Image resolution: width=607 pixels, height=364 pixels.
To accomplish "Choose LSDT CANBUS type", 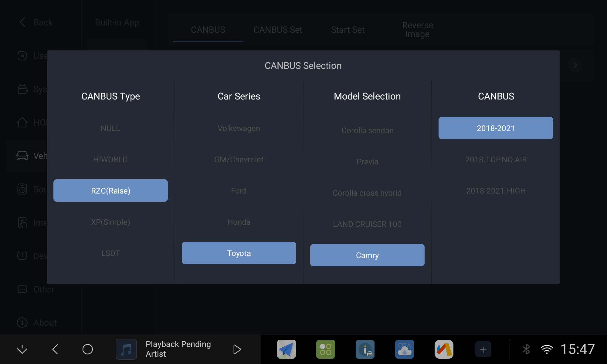I will 110,253.
